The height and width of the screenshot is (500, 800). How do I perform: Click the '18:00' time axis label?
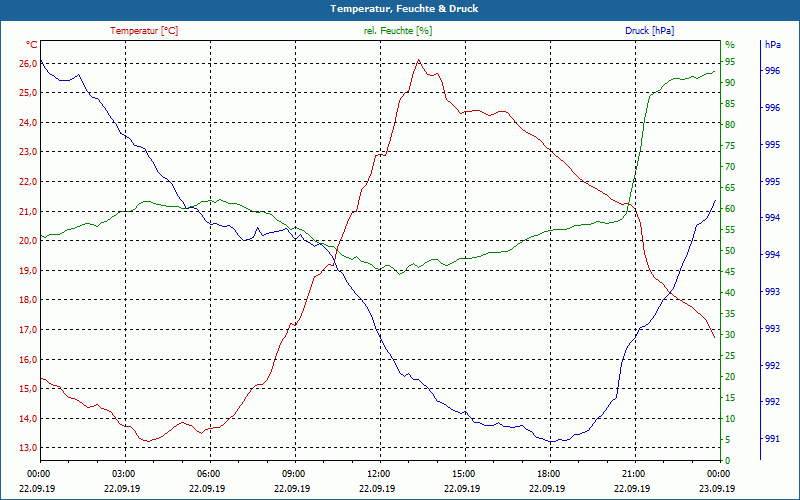548,474
